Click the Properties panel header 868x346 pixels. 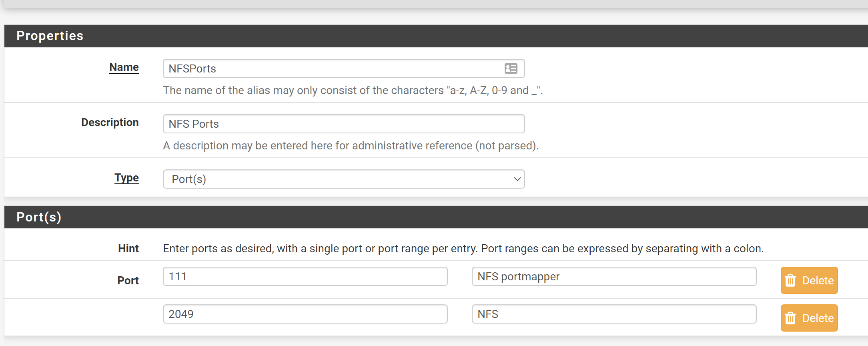[50, 36]
